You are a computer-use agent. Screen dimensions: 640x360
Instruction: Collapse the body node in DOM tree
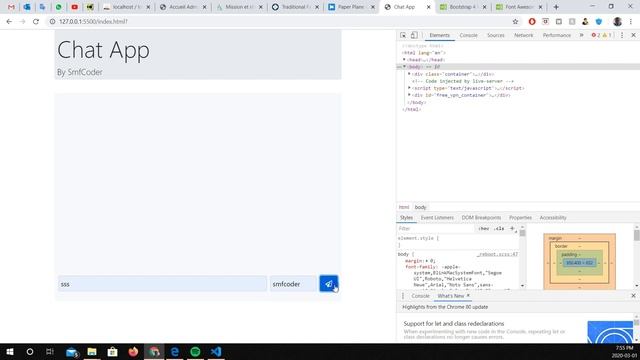pyautogui.click(x=404, y=67)
